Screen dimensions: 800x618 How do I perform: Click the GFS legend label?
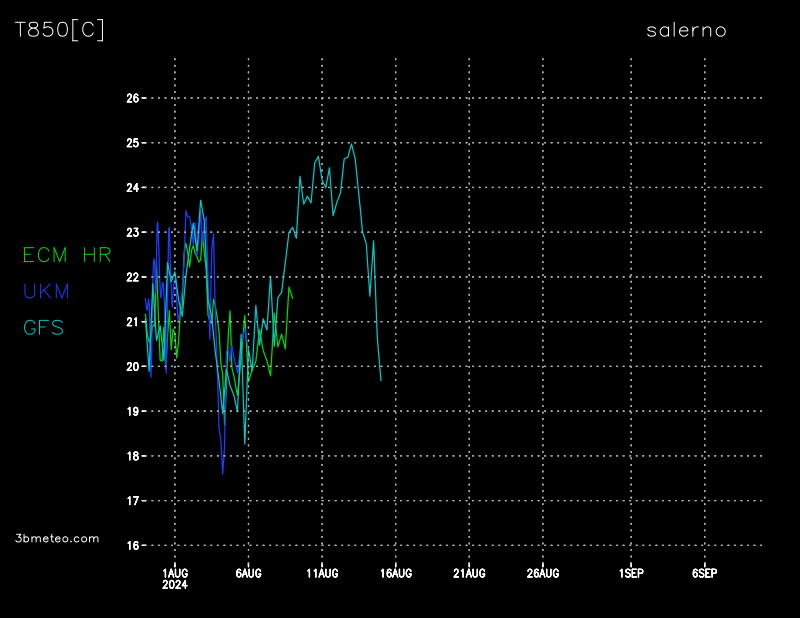tap(43, 327)
